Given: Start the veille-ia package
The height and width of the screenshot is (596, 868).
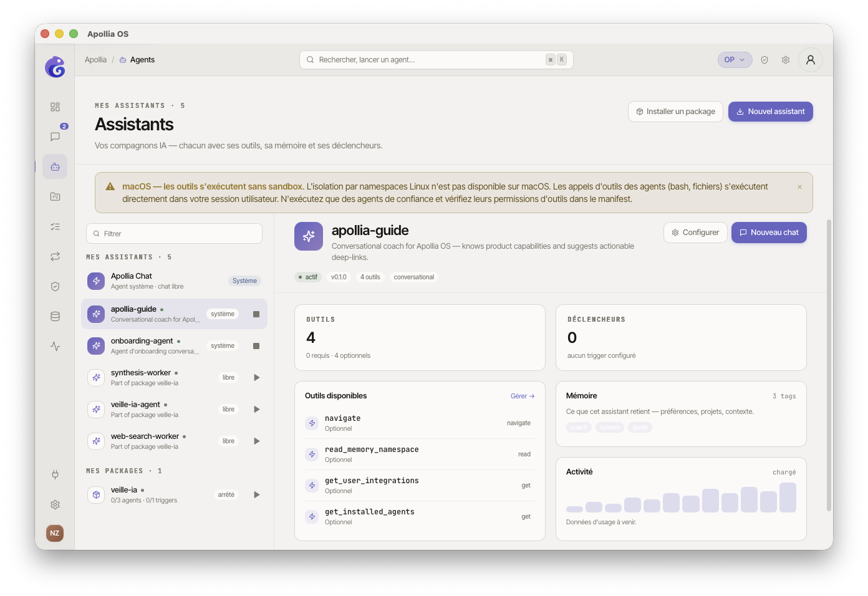Looking at the screenshot, I should tap(256, 495).
